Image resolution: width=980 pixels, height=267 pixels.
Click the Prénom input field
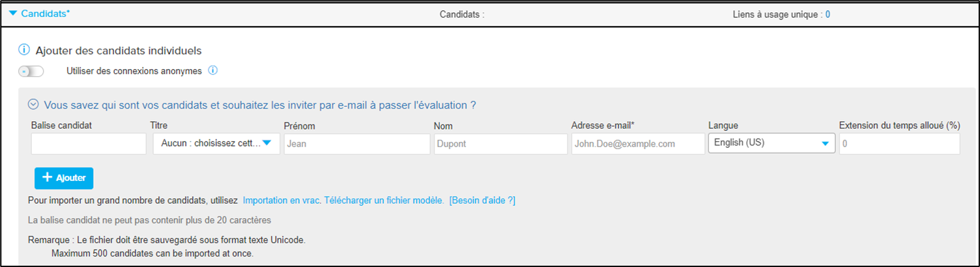[x=357, y=144]
